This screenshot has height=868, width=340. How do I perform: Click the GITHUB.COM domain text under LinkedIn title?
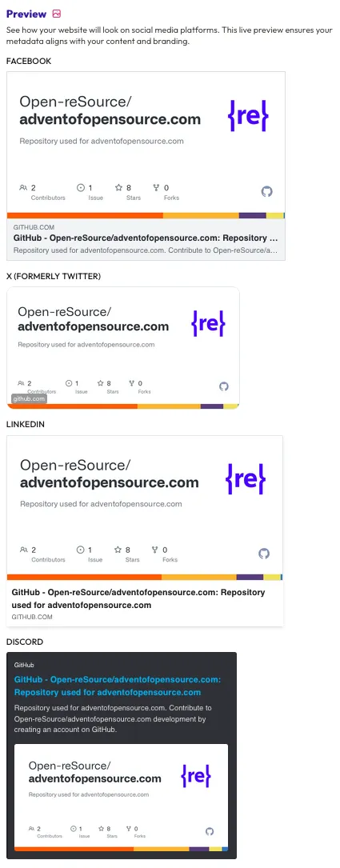point(32,617)
